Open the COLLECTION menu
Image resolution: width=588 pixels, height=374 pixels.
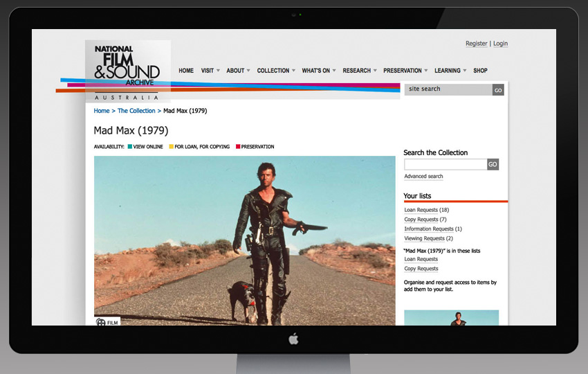tap(273, 71)
